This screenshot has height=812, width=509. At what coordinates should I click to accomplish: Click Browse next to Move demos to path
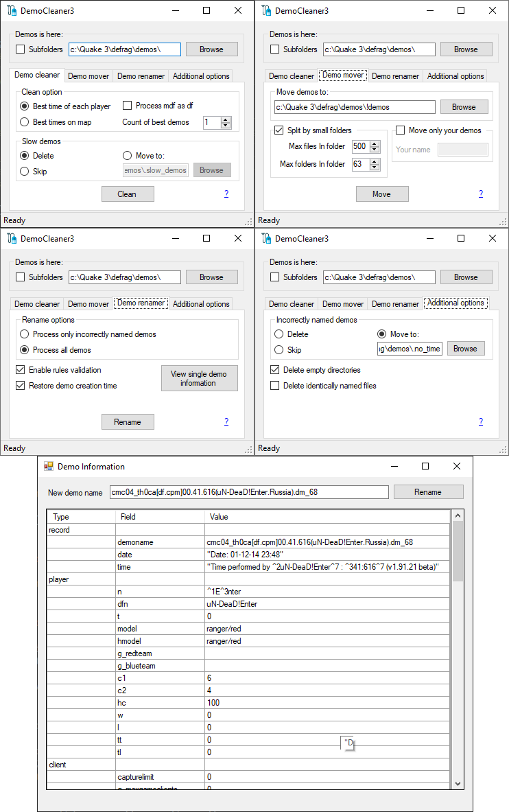464,107
